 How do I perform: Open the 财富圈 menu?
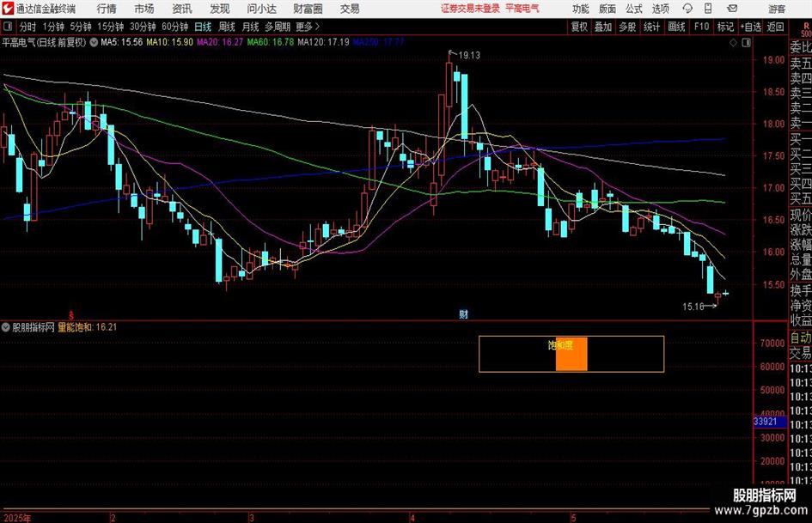308,9
